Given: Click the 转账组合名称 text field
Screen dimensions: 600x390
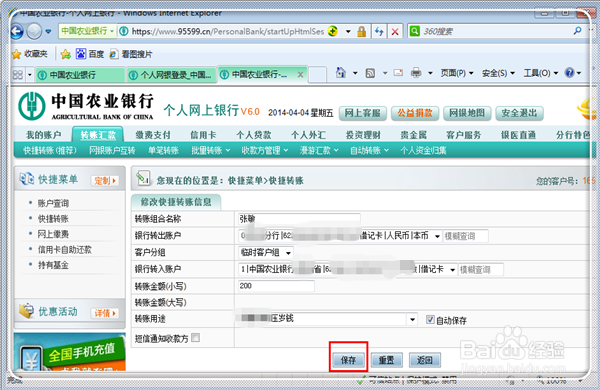Looking at the screenshot, I should coord(299,219).
